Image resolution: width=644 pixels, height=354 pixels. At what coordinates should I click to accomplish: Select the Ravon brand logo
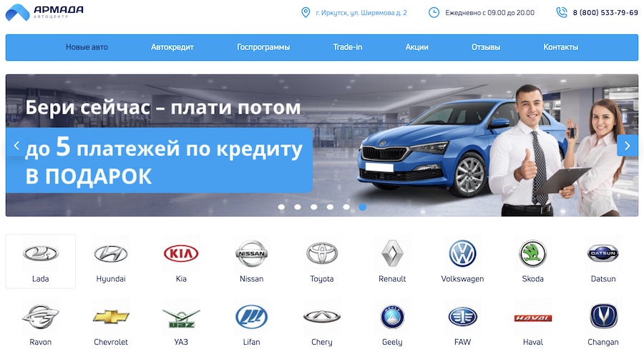coord(40,317)
